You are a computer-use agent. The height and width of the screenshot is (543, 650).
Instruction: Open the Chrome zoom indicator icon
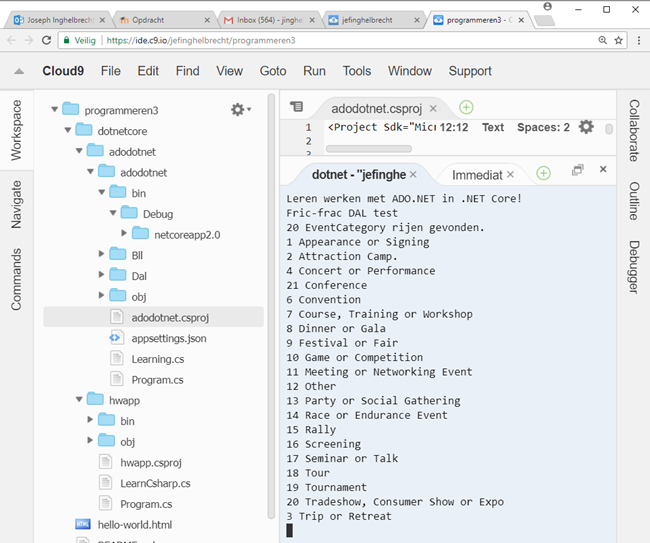603,40
